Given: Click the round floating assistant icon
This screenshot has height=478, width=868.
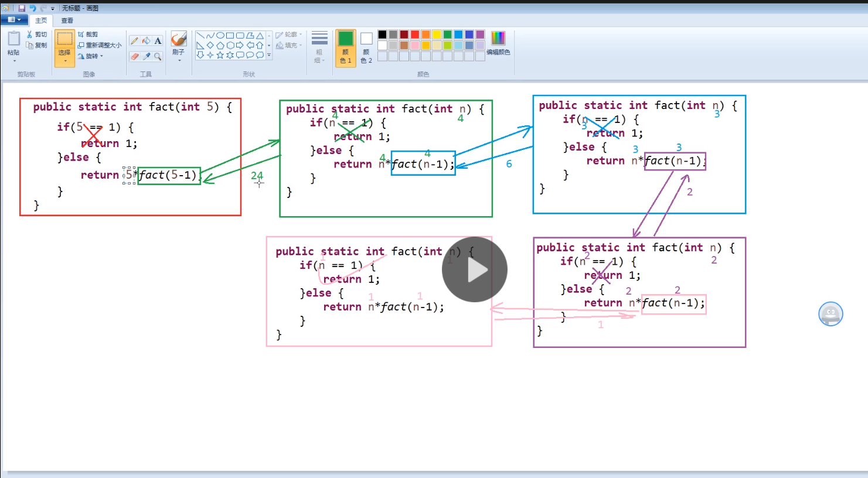Looking at the screenshot, I should (830, 314).
